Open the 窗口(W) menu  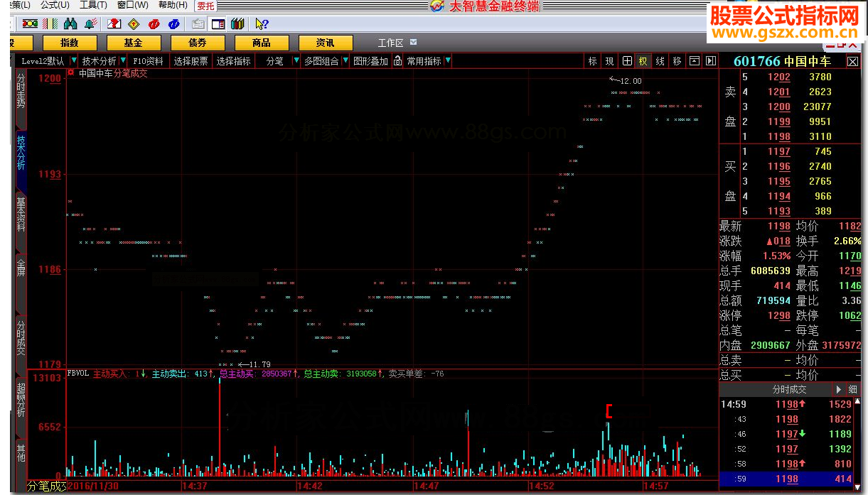(133, 5)
